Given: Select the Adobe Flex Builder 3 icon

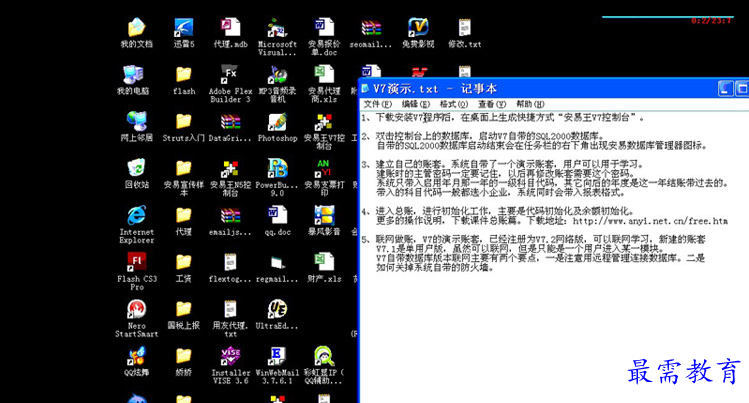Looking at the screenshot, I should (229, 75).
